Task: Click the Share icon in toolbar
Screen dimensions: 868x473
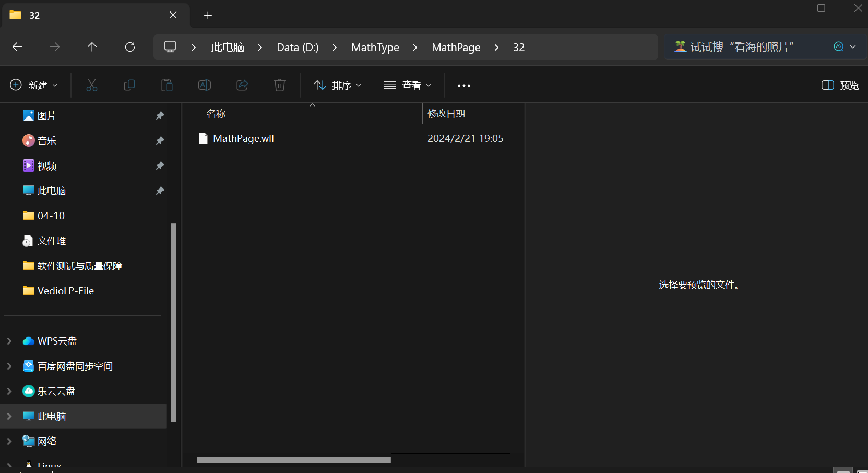Action: point(242,85)
